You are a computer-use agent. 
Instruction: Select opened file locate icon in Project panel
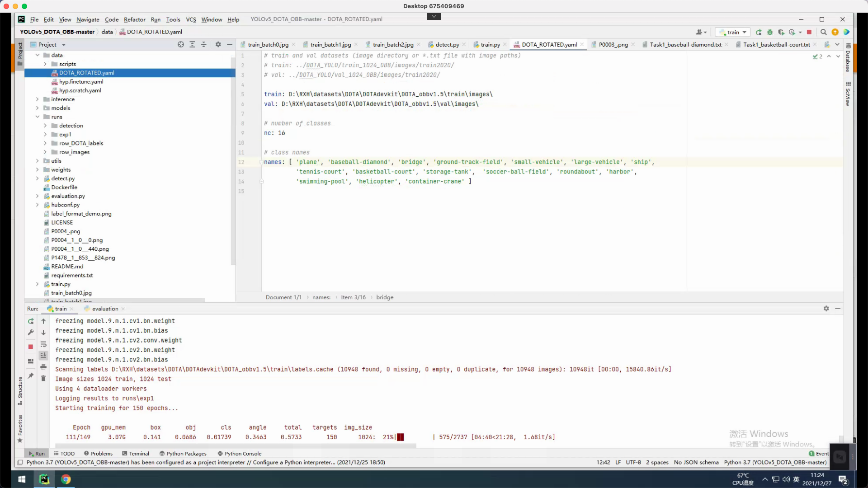coord(181,44)
